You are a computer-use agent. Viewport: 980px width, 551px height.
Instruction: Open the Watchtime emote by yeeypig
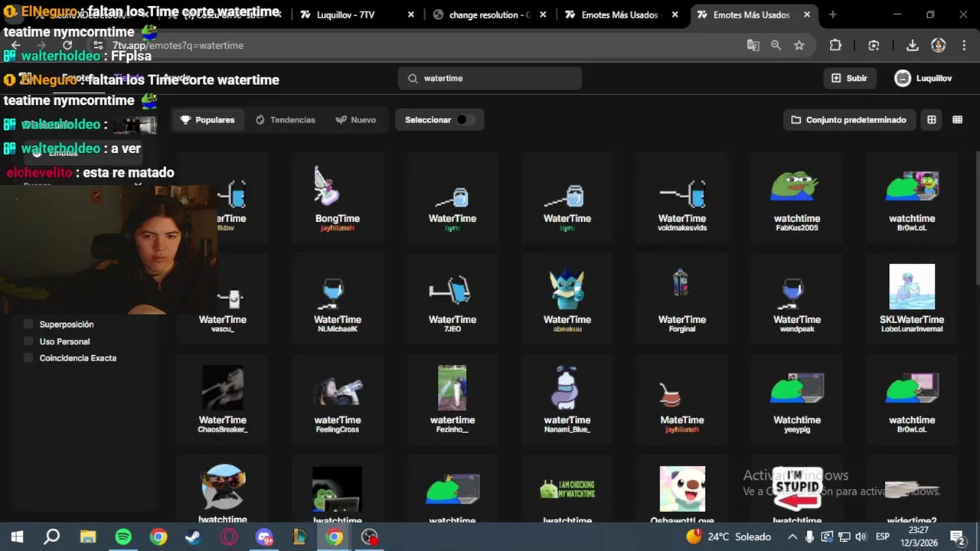[x=797, y=399]
